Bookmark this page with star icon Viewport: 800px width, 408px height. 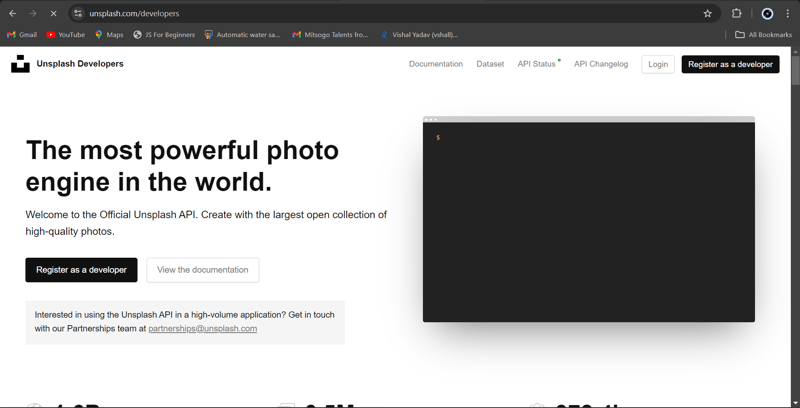[x=707, y=14]
